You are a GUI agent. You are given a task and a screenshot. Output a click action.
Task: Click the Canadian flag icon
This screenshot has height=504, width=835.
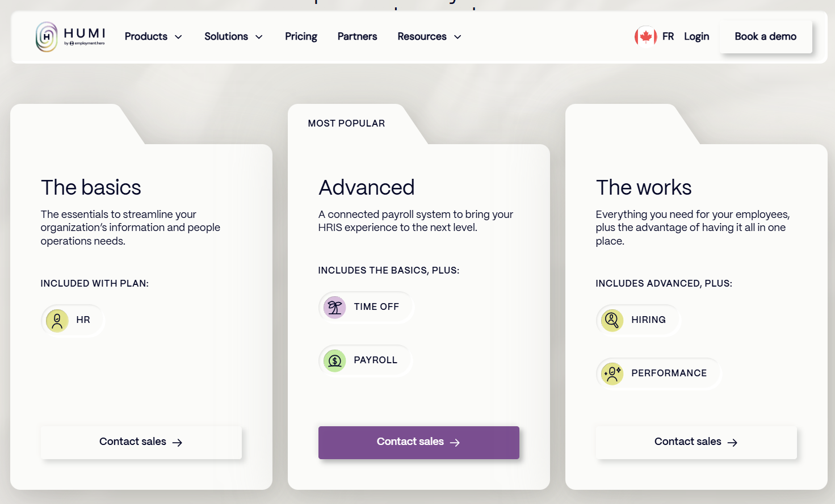tap(645, 36)
